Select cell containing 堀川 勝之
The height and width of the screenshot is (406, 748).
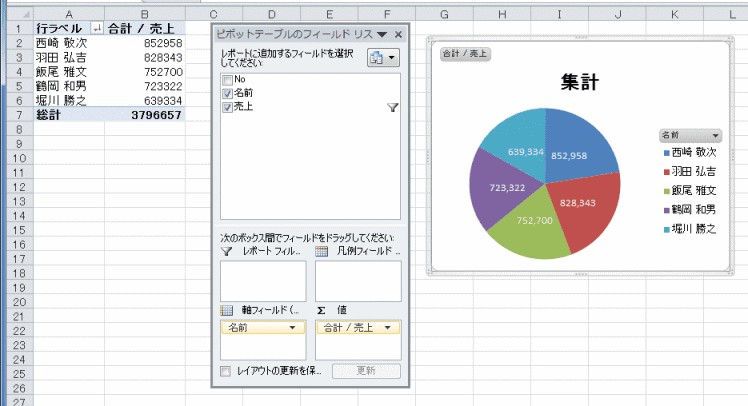pos(69,100)
